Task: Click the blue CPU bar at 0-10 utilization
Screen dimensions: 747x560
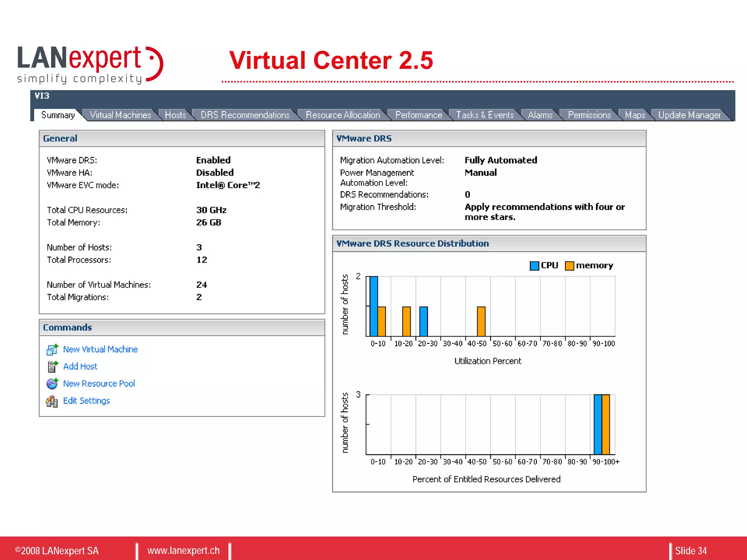Action: [374, 306]
